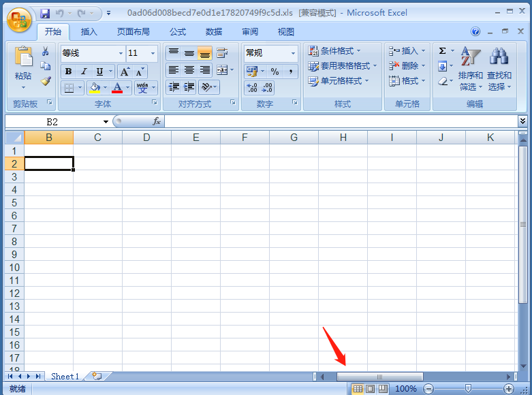The image size is (532, 395).
Task: Click the Undo arrow icon
Action: click(60, 14)
